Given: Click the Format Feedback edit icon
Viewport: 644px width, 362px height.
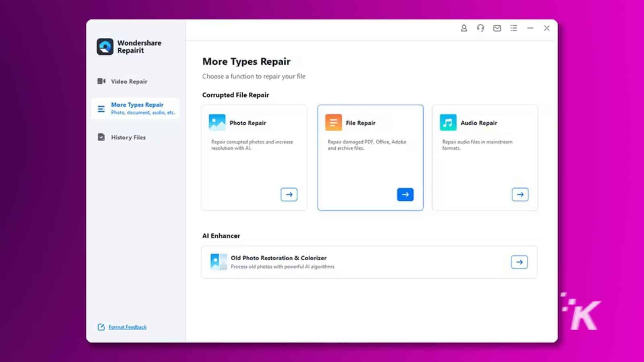Looking at the screenshot, I should 101,327.
